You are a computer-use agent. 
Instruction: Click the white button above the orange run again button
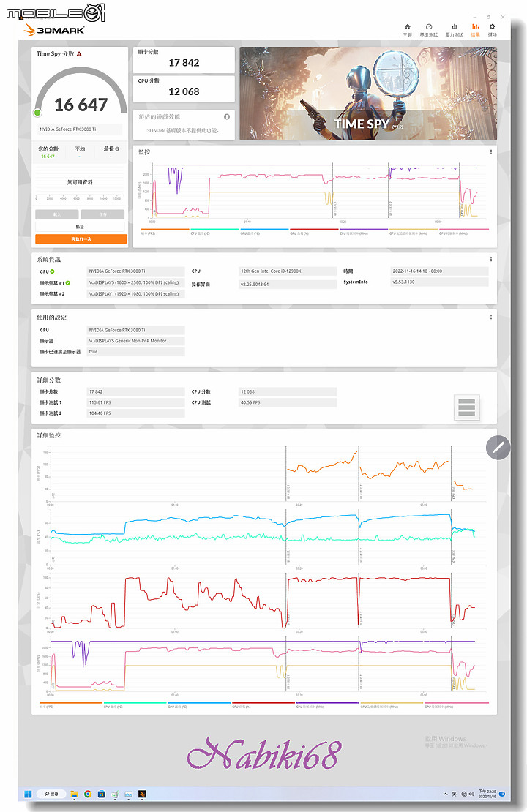point(80,227)
